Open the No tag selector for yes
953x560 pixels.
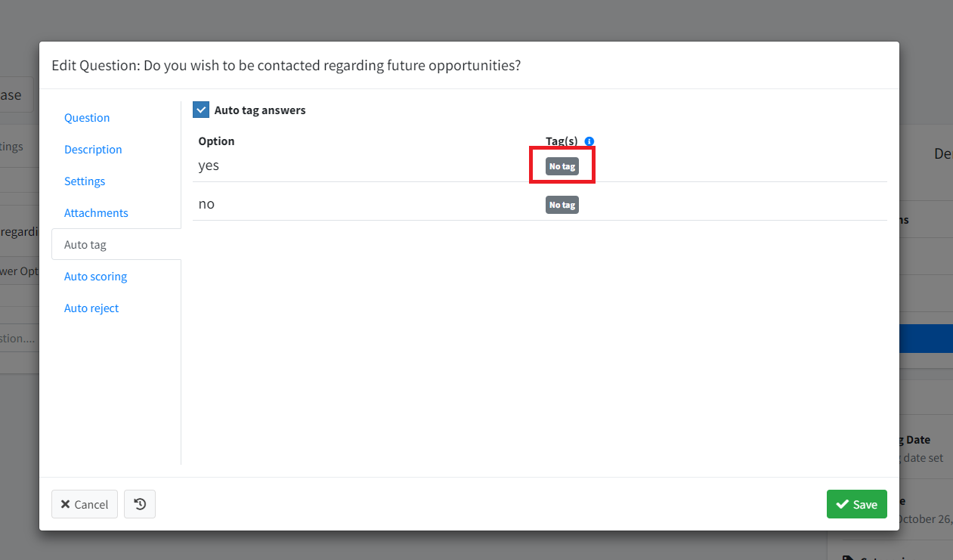[562, 166]
